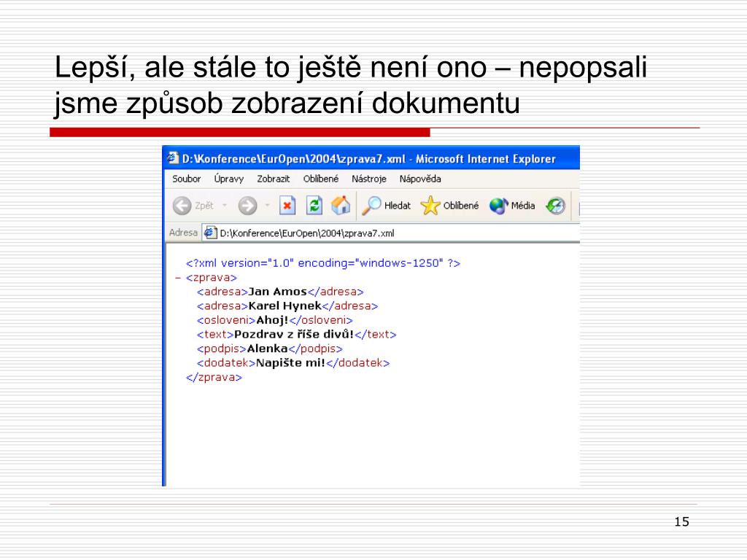Click the page icon in address bar
This screenshot has width=747, height=560.
(x=209, y=233)
